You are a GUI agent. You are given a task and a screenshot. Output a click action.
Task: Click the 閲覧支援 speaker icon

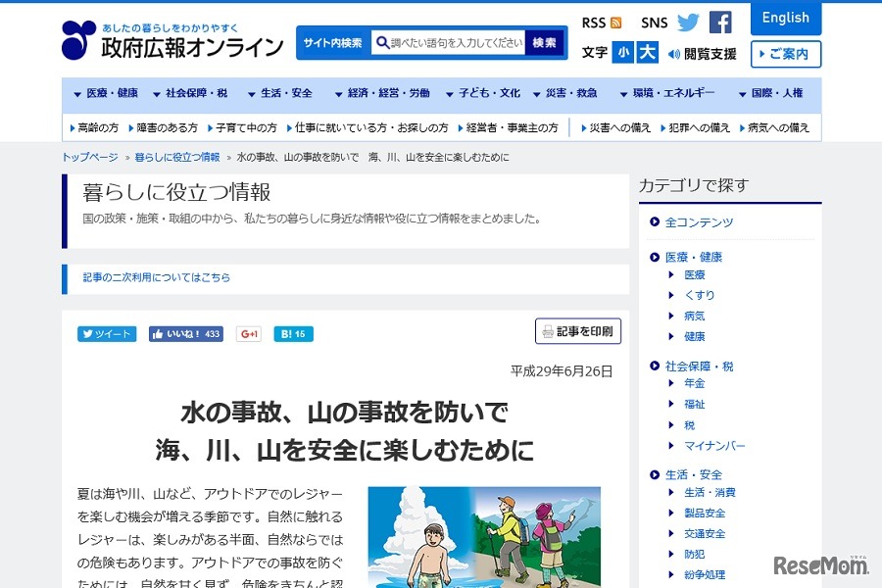click(x=673, y=54)
